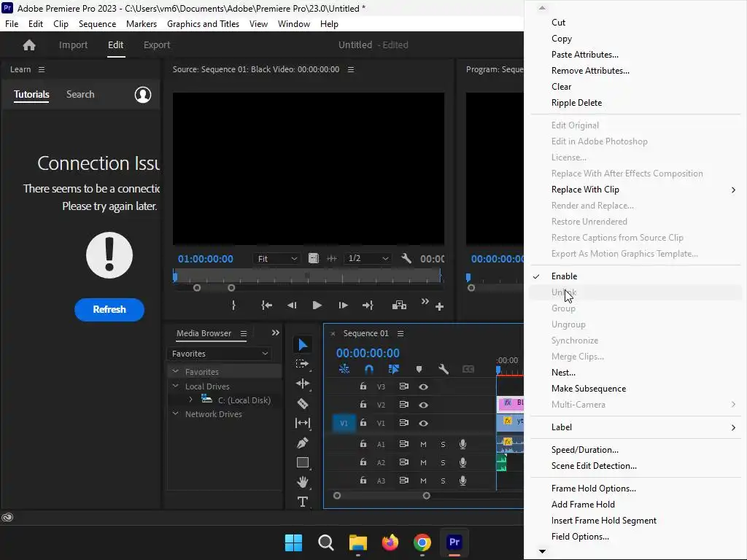Toggle captions track CC button
747x560 pixels.
468,369
